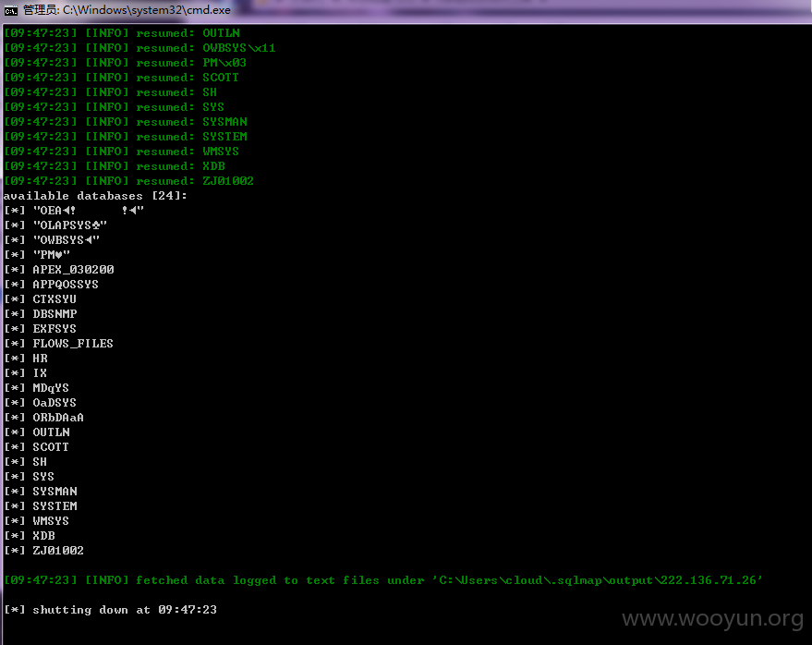The image size is (812, 645).
Task: Click the window title 'C:\Windows\system32\cmd.exe'
Action: pos(147,10)
